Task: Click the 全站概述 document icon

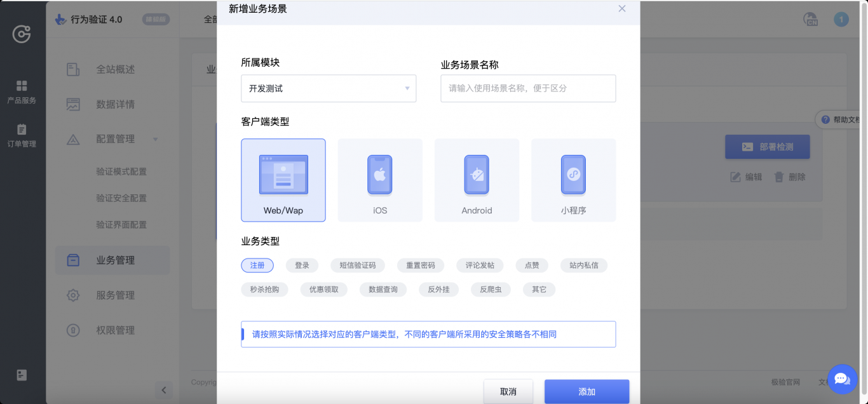Action: [x=72, y=69]
